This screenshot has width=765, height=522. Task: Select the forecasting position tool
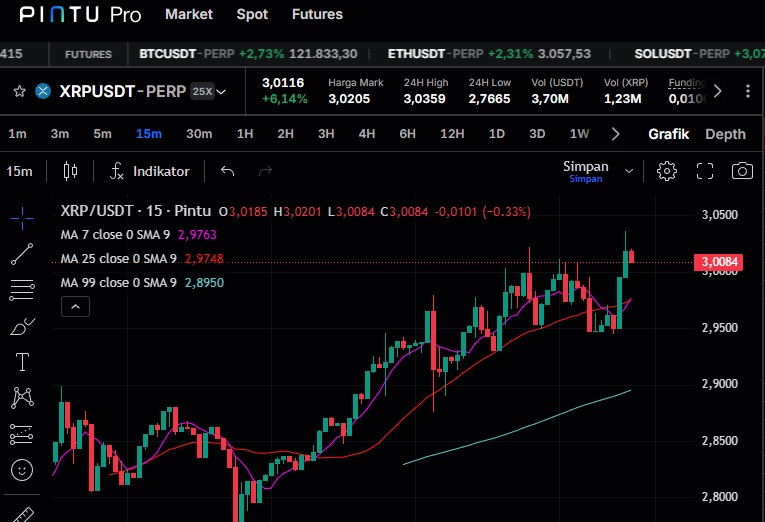pos(21,434)
